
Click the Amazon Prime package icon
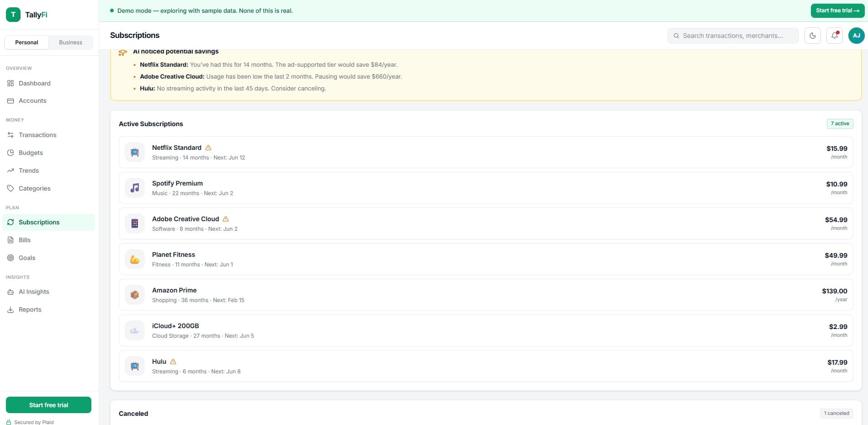point(135,295)
